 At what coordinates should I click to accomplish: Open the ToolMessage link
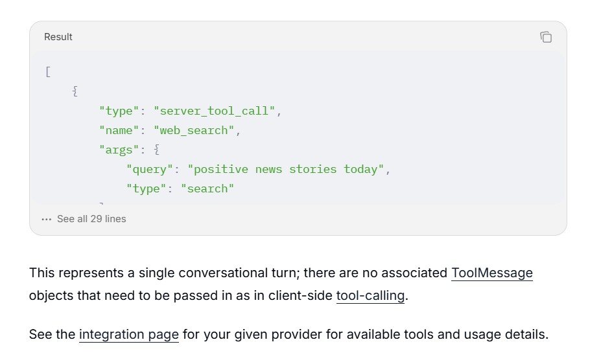(x=492, y=273)
